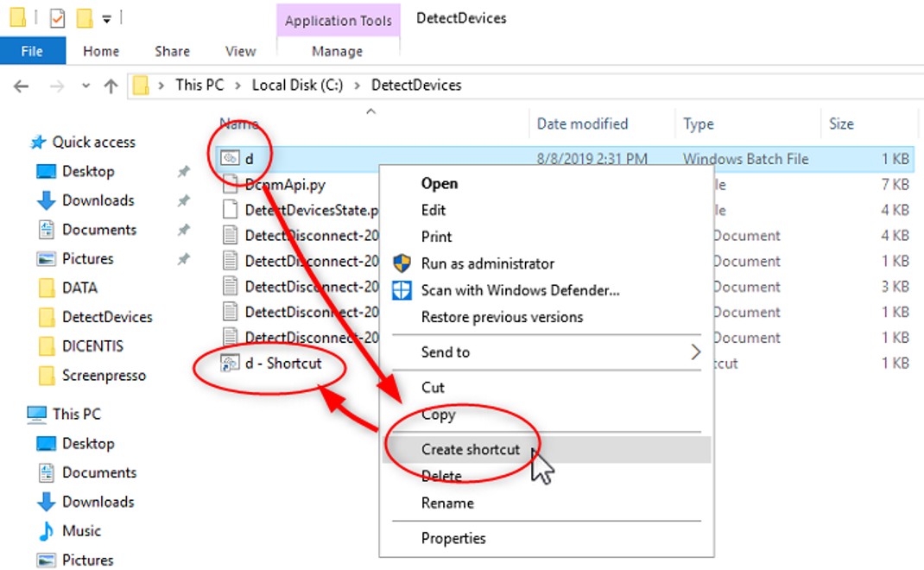Expand the Send to submenu arrow
924x570 pixels.
pyautogui.click(x=695, y=352)
